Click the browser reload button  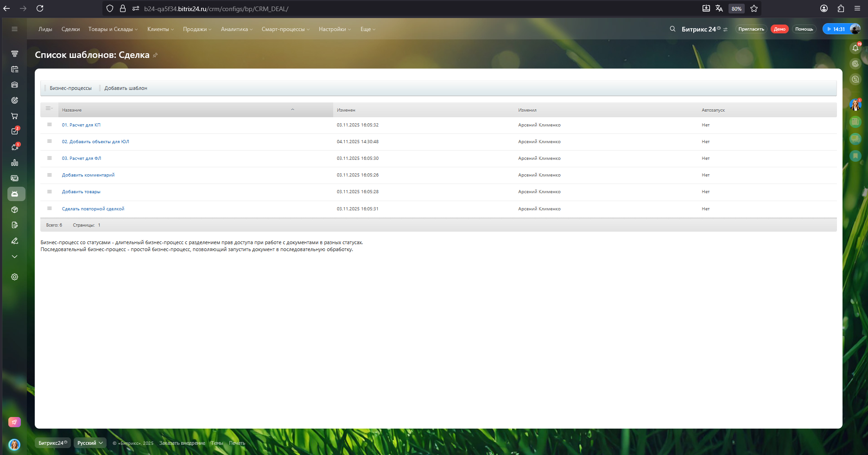[40, 8]
